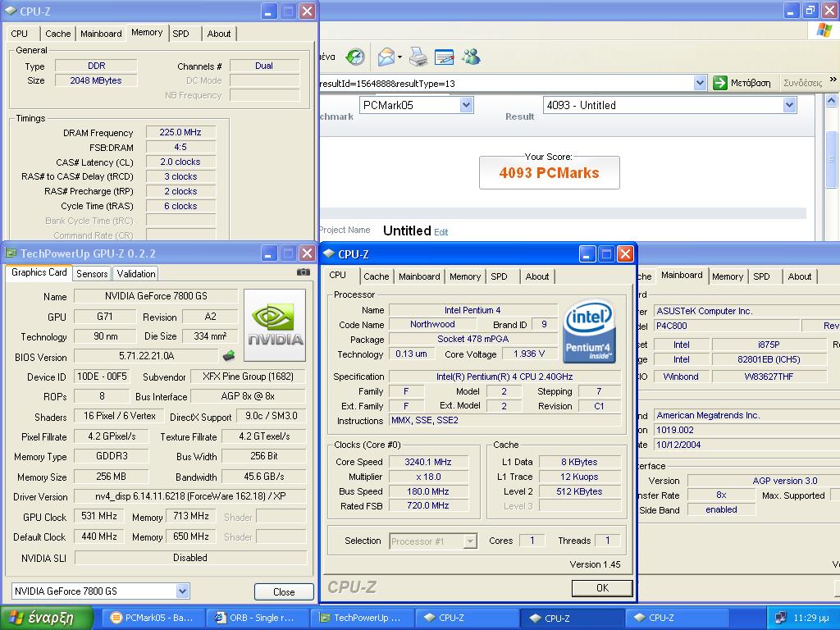Click the Intel Pentium 4 logo
This screenshot has height=630, width=840.
pyautogui.click(x=589, y=332)
